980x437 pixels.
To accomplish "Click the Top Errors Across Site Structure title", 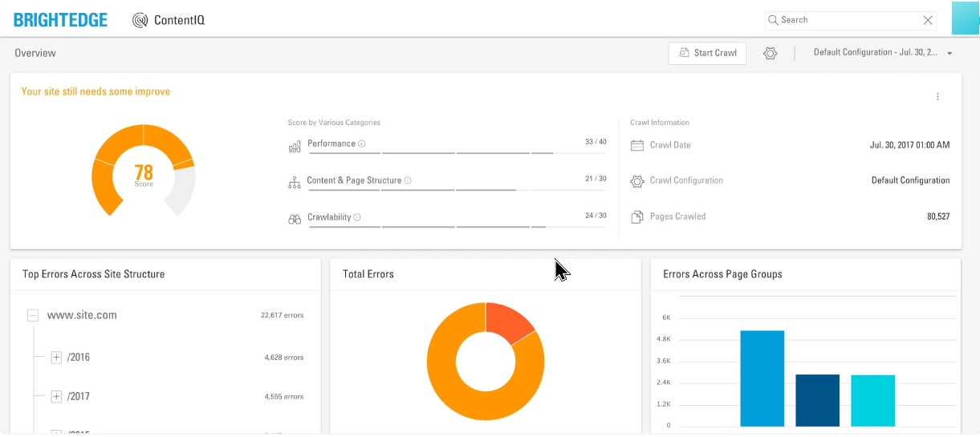I will coord(94,274).
